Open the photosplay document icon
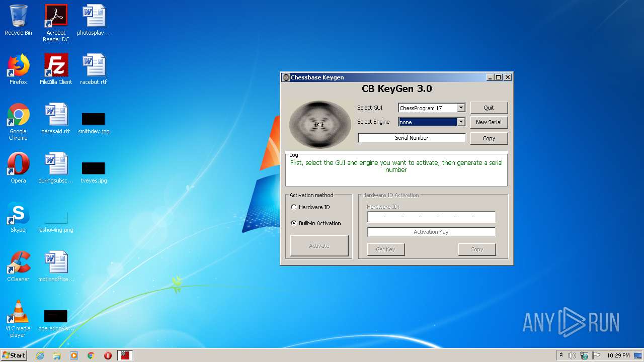The height and width of the screenshot is (362, 644). 94,20
